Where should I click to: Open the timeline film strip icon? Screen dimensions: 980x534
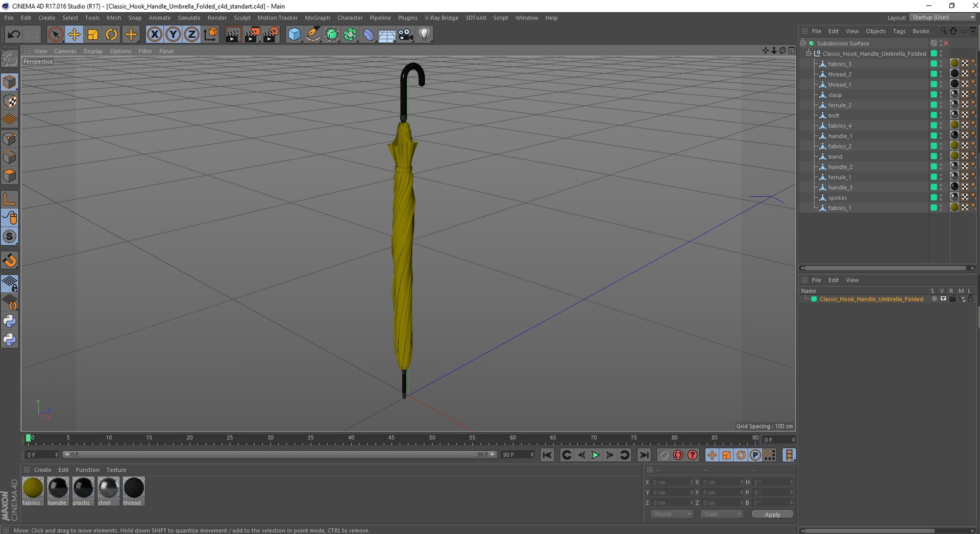click(x=789, y=455)
